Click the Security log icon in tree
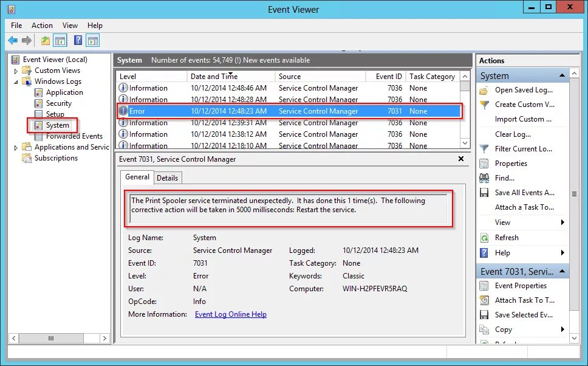Image resolution: width=588 pixels, height=366 pixels. (38, 103)
